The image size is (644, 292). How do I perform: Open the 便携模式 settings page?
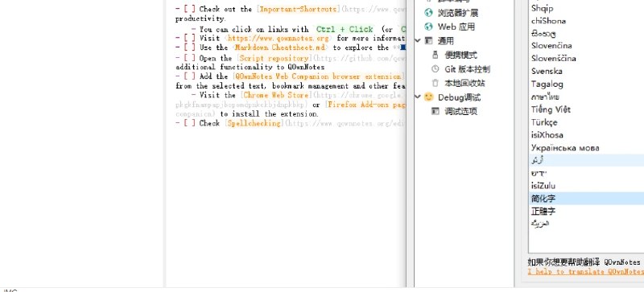coord(460,55)
